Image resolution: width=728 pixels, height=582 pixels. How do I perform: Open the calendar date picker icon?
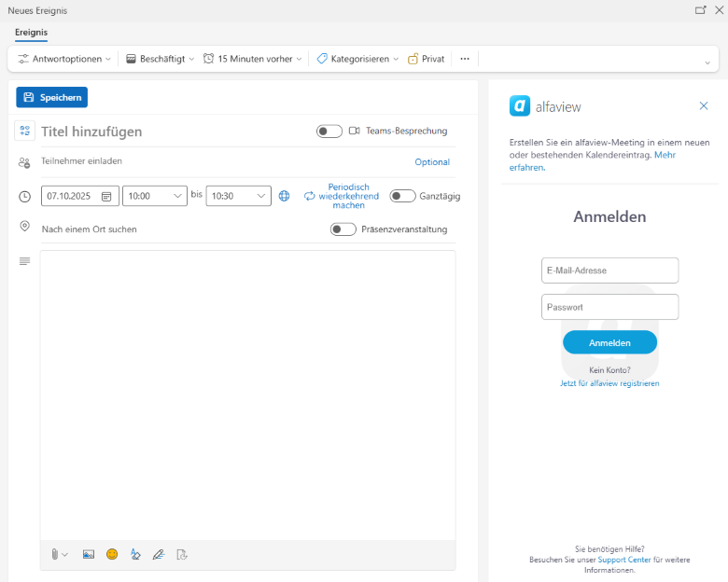point(106,197)
